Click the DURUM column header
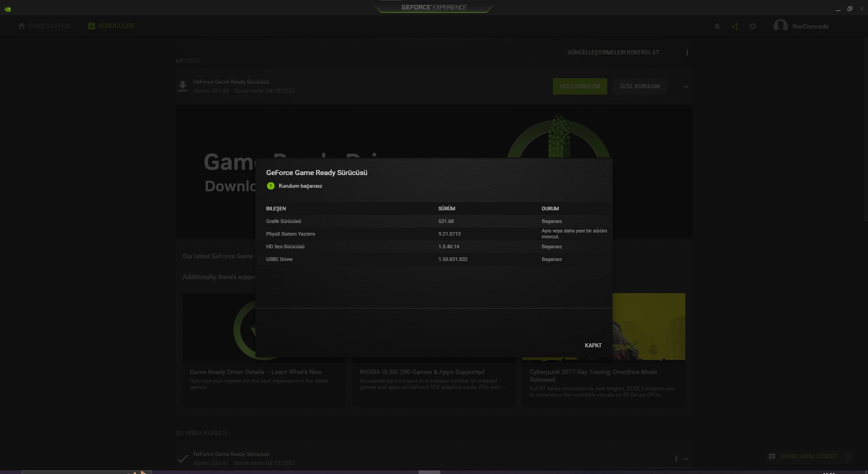Image resolution: width=868 pixels, height=474 pixels. coord(550,209)
